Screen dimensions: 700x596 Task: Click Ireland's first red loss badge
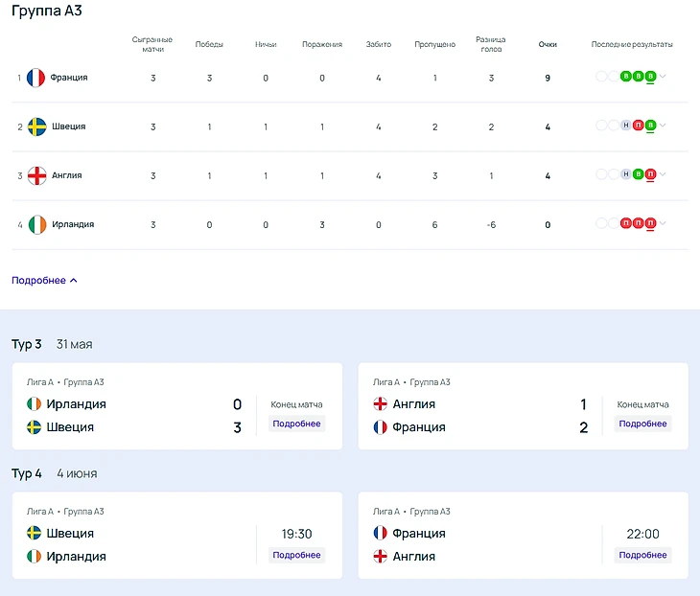tap(626, 223)
